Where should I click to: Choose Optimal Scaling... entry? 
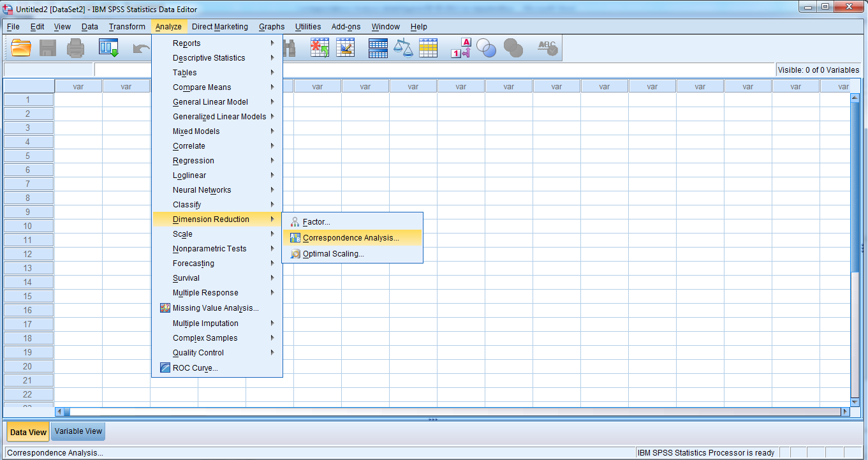[x=352, y=254]
